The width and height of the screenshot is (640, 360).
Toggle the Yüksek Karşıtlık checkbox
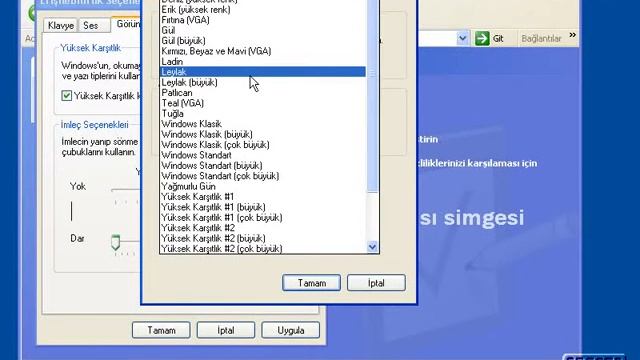pos(67,96)
